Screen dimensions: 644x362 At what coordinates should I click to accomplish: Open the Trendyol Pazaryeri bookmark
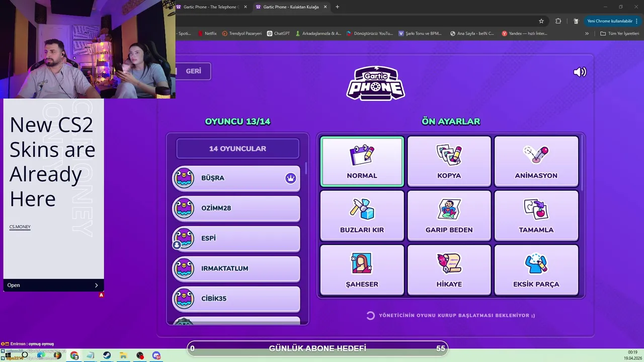point(242,34)
